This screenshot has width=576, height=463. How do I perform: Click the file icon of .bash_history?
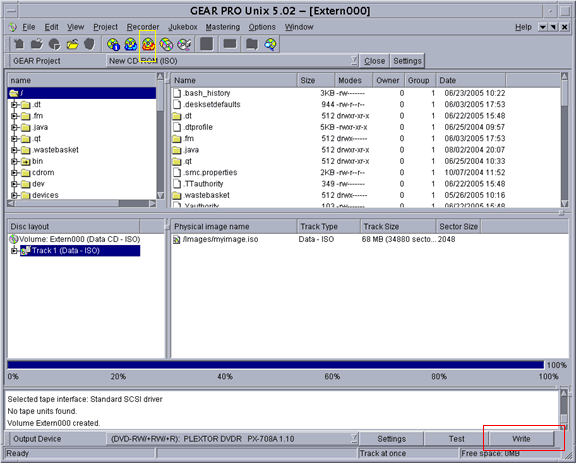tap(177, 93)
